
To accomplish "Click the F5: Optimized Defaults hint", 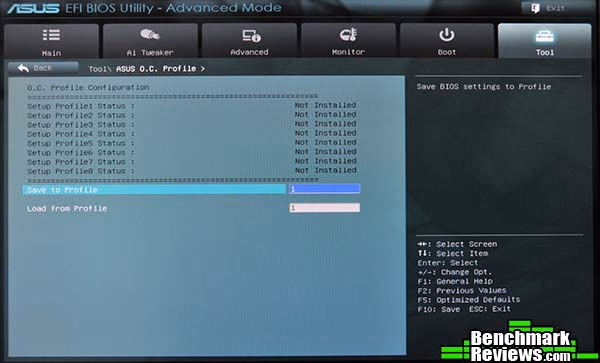I will [469, 300].
